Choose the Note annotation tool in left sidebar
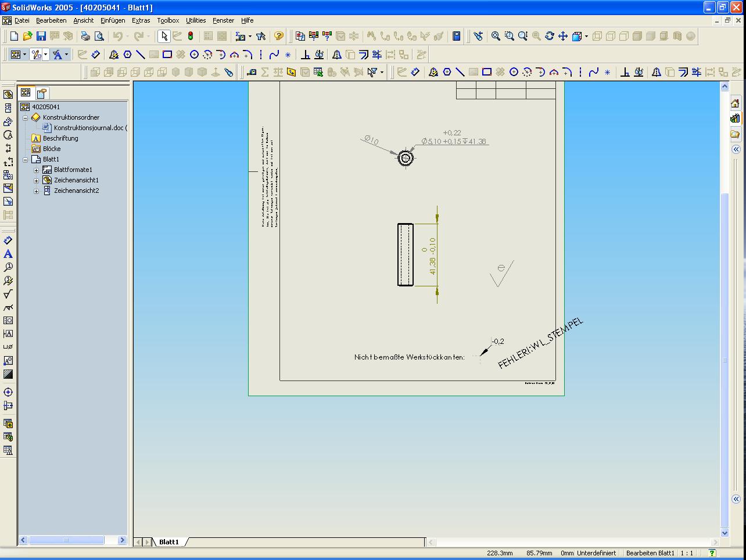The width and height of the screenshot is (746, 560). click(x=8, y=254)
